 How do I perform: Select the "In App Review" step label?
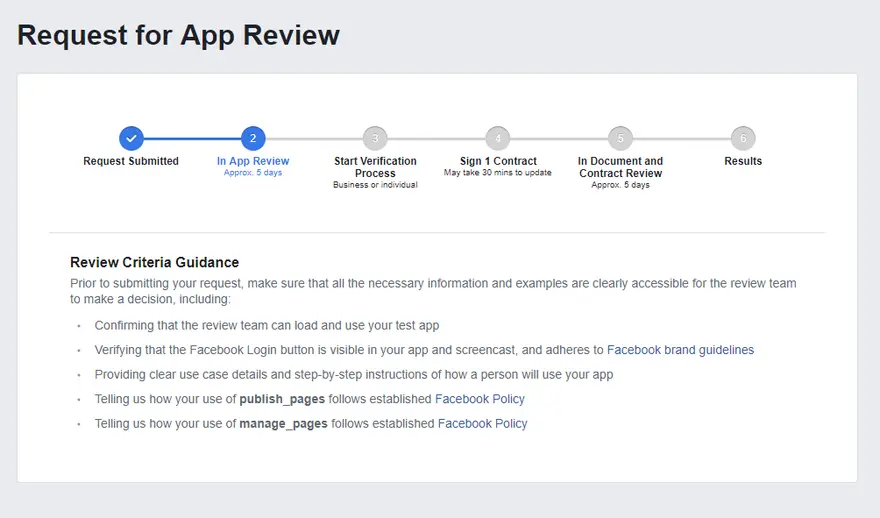[253, 161]
